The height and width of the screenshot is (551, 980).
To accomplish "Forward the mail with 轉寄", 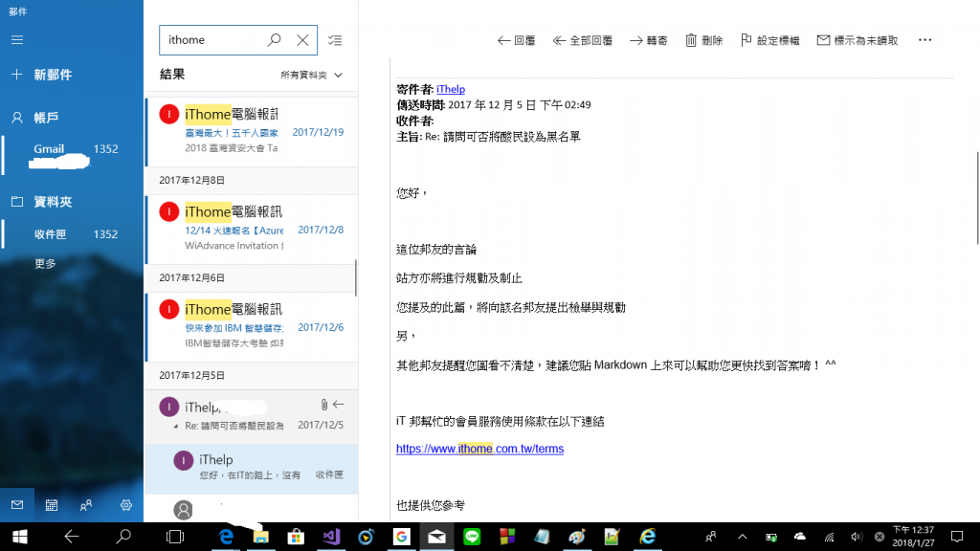I will 649,40.
